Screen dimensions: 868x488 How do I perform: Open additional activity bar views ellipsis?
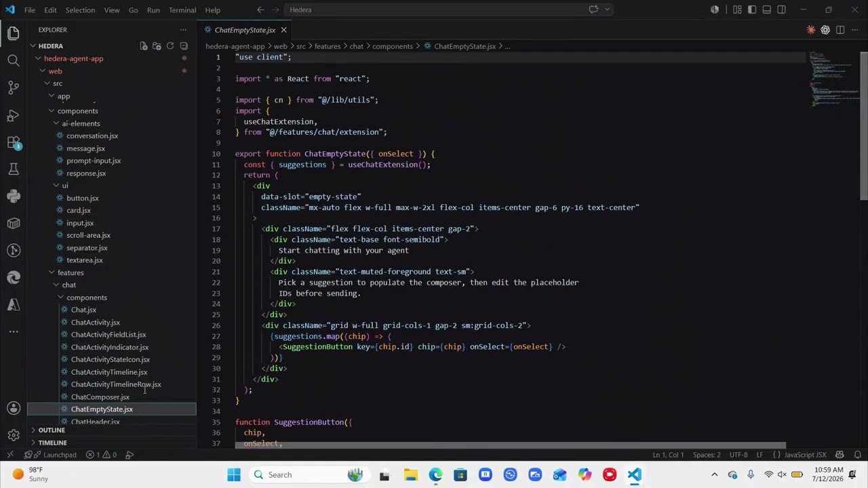tap(14, 331)
